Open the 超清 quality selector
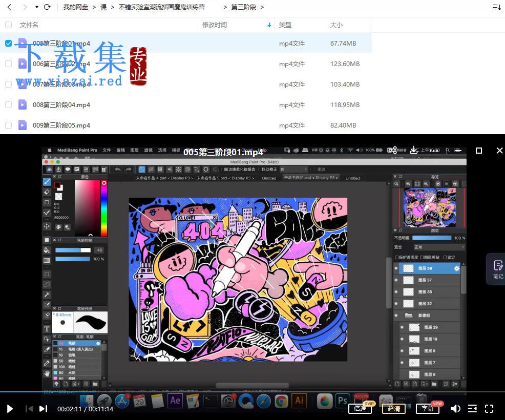505x420 pixels. tap(394, 409)
